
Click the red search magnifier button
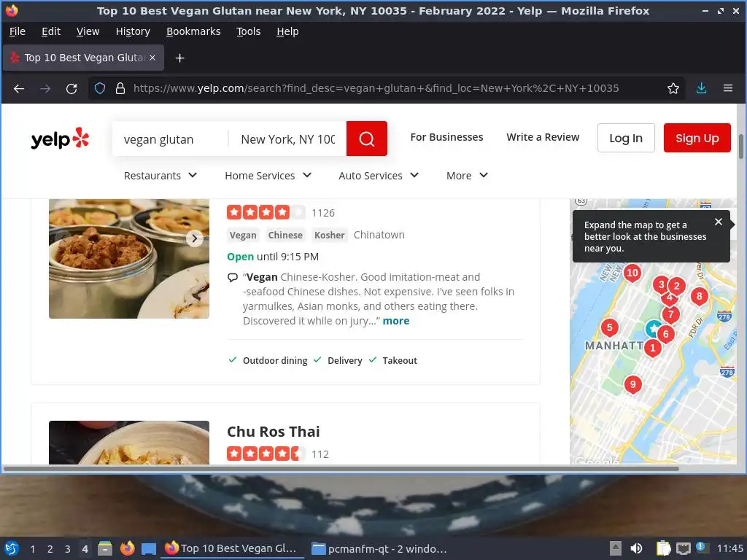point(366,139)
